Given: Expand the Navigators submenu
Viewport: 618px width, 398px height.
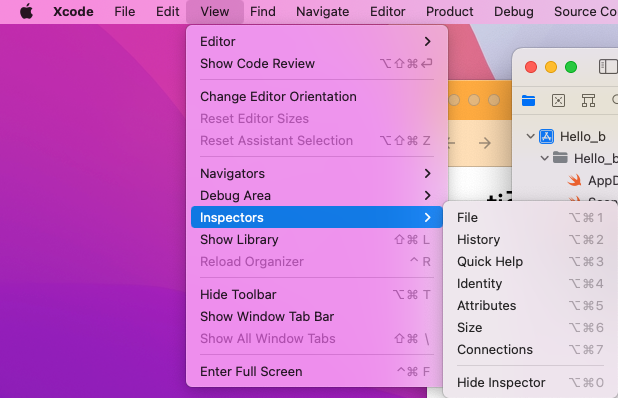Looking at the screenshot, I should click(x=316, y=173).
